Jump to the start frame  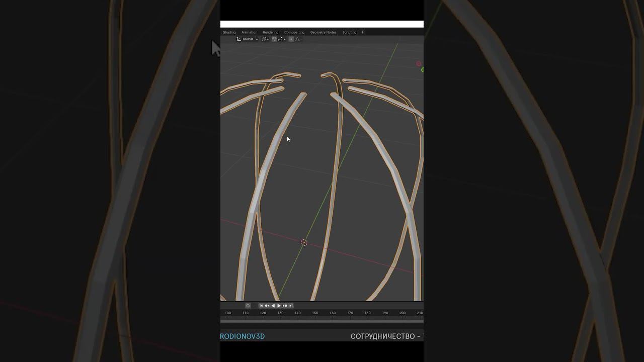pyautogui.click(x=261, y=306)
